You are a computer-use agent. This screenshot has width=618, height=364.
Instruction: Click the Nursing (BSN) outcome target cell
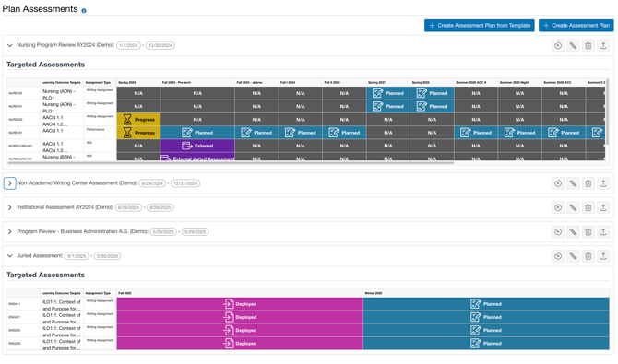[x=61, y=157]
